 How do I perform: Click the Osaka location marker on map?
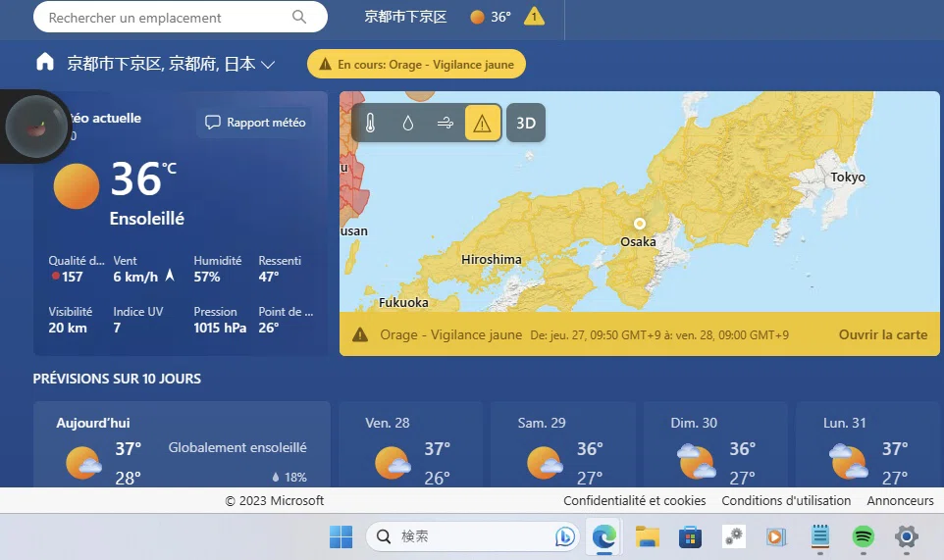click(640, 224)
